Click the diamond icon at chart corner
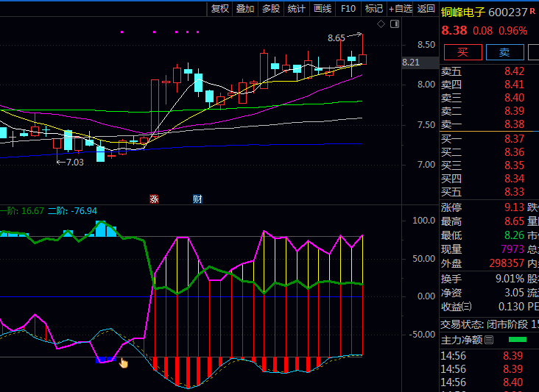539x392 pixels. [381, 24]
